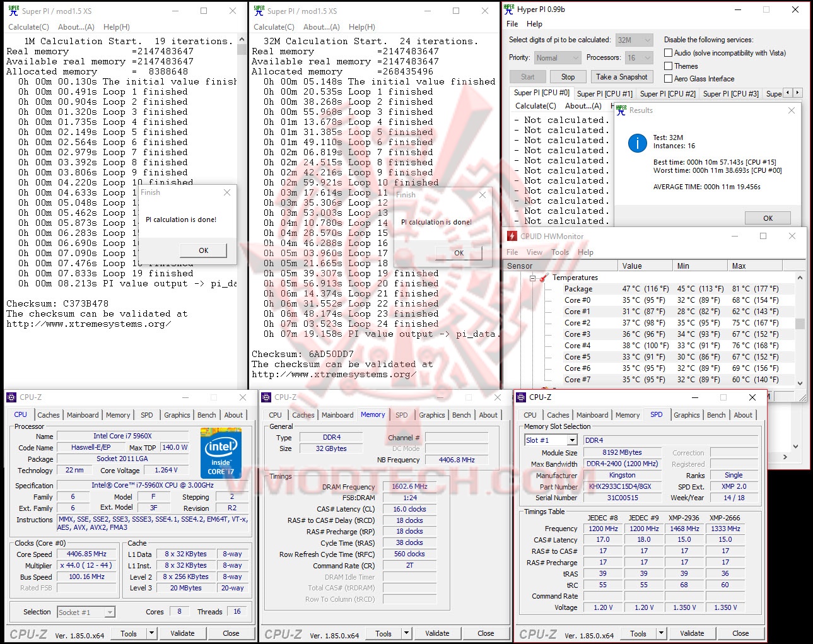
Task: Click the blue info icon in the Results dialog
Action: coord(638,144)
